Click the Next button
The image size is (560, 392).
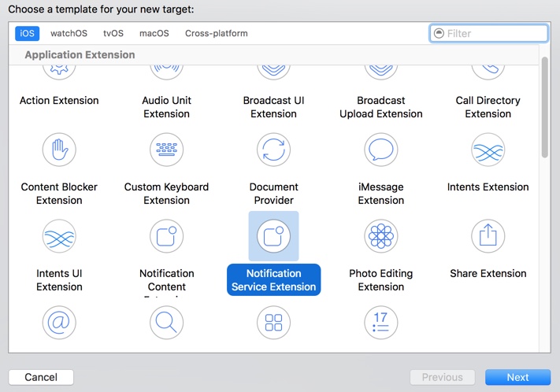click(x=517, y=377)
